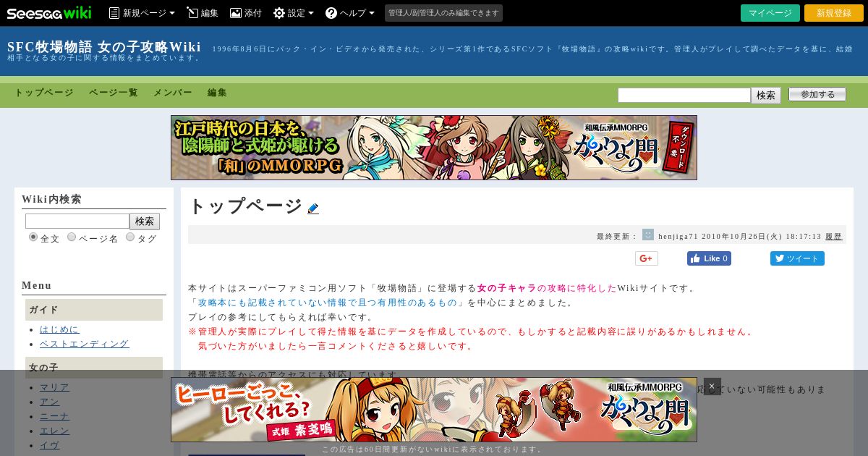Open メンバー in the menu bar
Image resolution: width=868 pixels, height=456 pixels.
(x=172, y=93)
